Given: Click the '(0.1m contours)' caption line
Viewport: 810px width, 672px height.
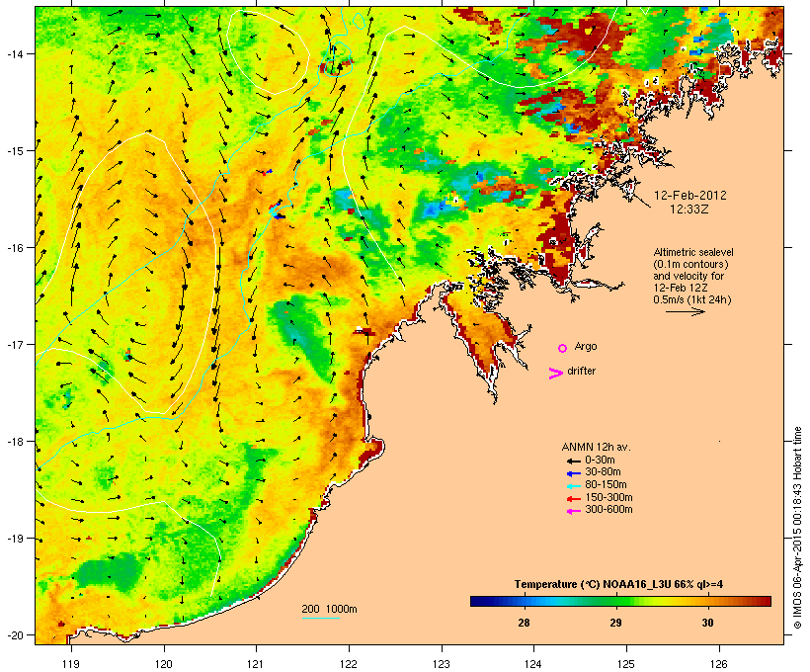Looking at the screenshot, I should [690, 264].
